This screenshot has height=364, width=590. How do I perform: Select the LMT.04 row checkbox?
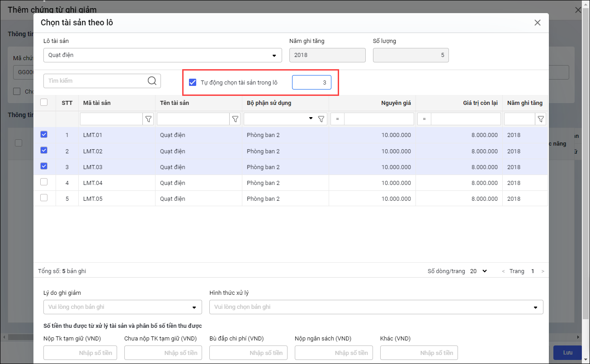tap(44, 182)
